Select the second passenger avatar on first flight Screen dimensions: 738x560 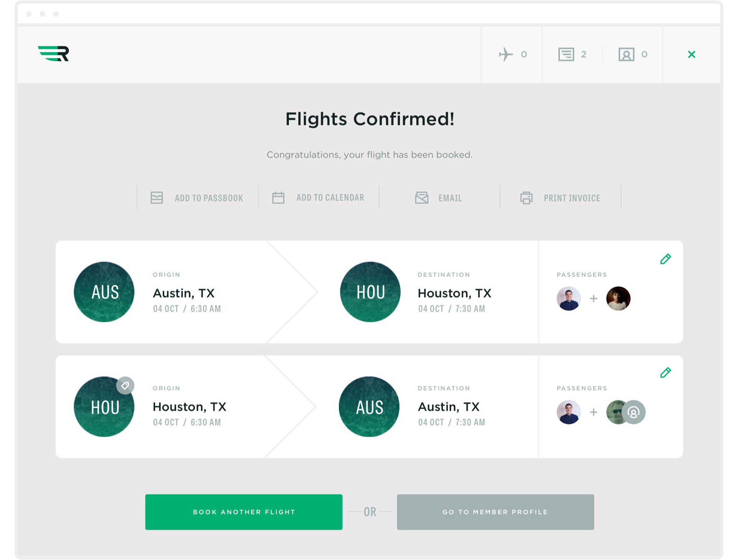click(618, 298)
